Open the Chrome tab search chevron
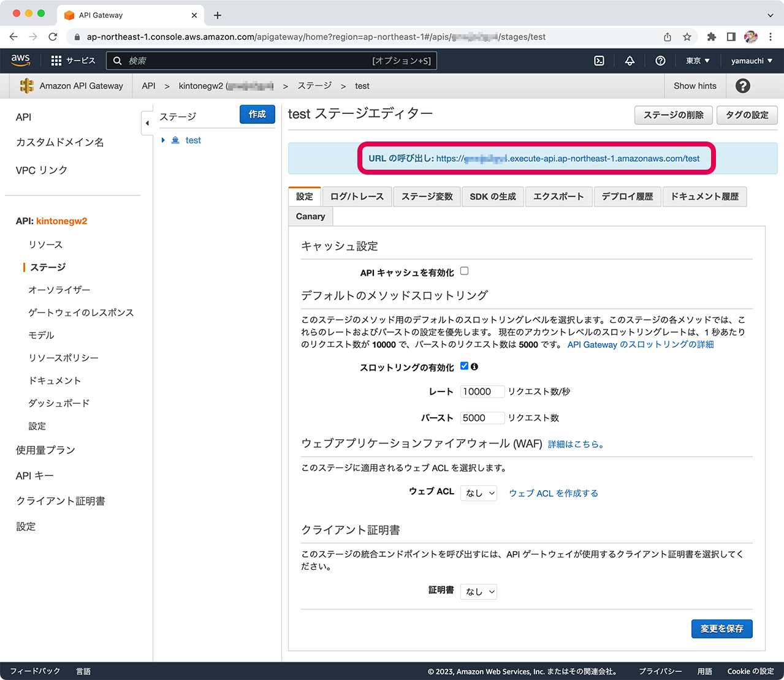 771,15
